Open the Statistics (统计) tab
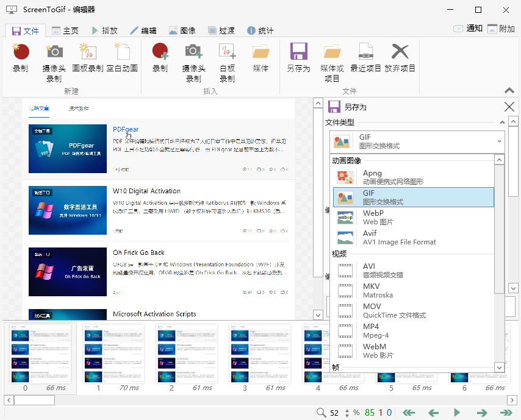This screenshot has width=521, height=420. coord(260,31)
